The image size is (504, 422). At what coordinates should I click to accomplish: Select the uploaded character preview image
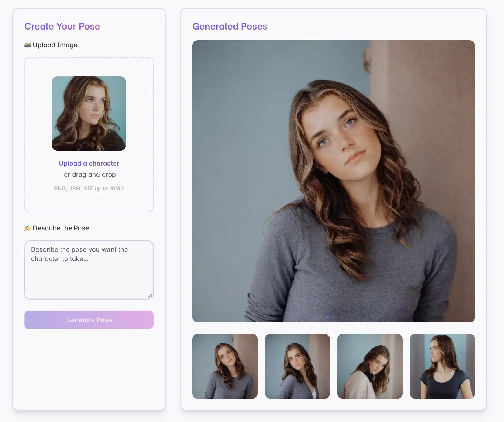coord(89,113)
